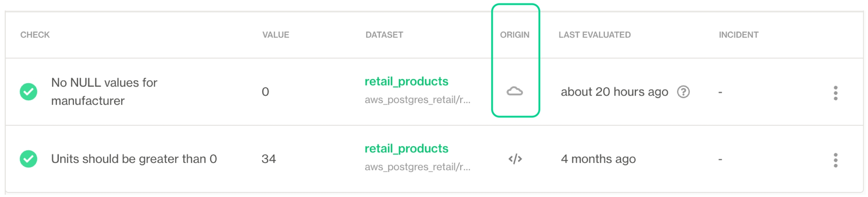The height and width of the screenshot is (197, 868).
Task: Click the INCIDENT column header
Action: click(738, 35)
